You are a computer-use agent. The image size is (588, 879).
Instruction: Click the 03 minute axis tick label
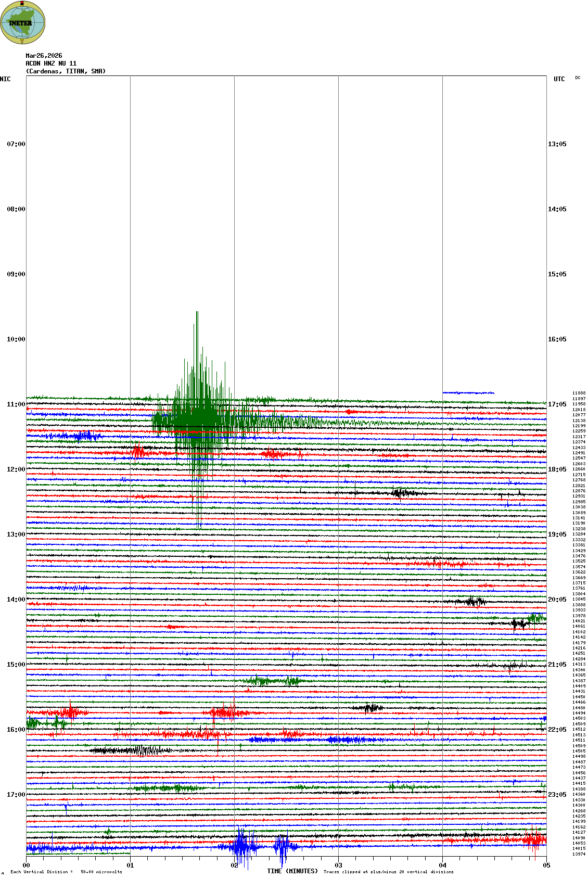point(338,865)
